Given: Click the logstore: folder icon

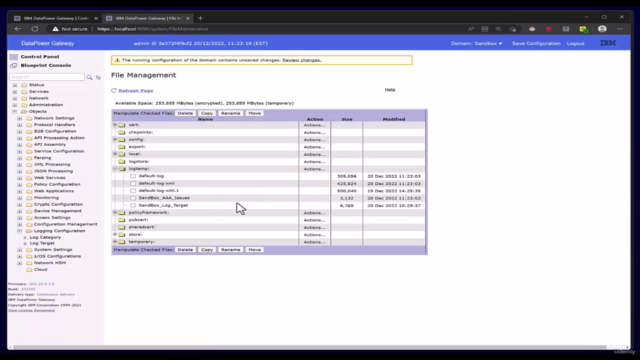Looking at the screenshot, I should tap(122, 162).
